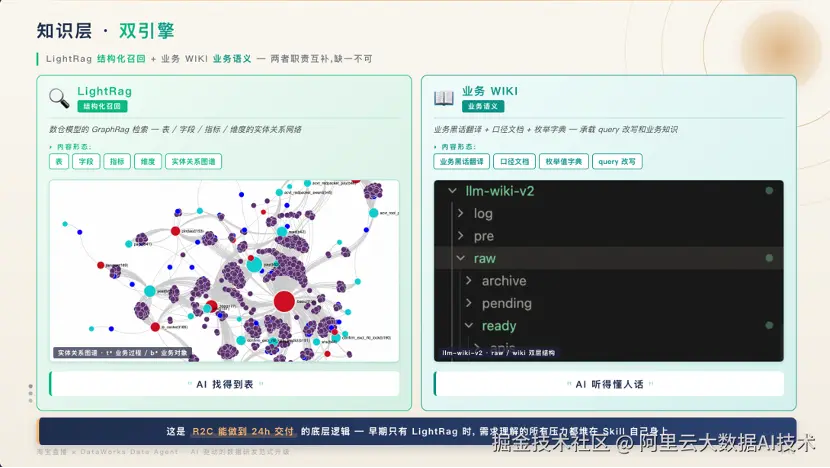Viewport: 830px width, 468px height.
Task: Select the pre folder name
Action: click(x=484, y=236)
